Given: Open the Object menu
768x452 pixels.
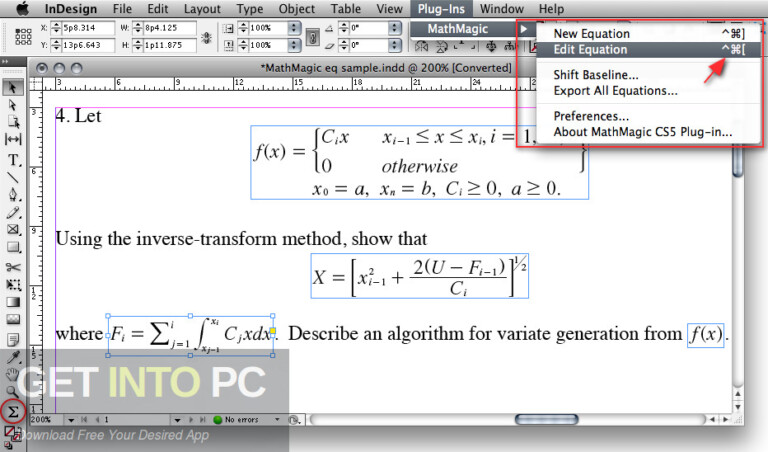Looking at the screenshot, I should [297, 9].
